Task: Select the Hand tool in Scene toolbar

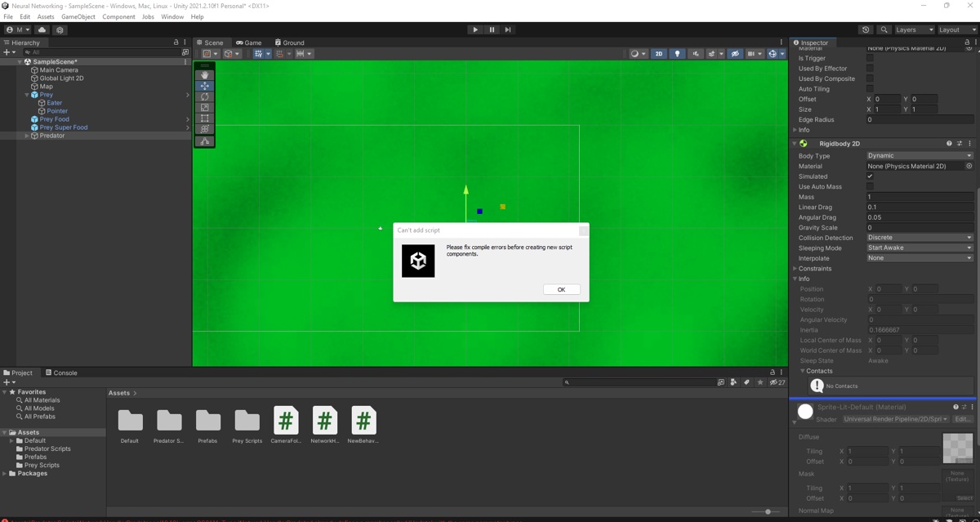Action: click(x=203, y=75)
